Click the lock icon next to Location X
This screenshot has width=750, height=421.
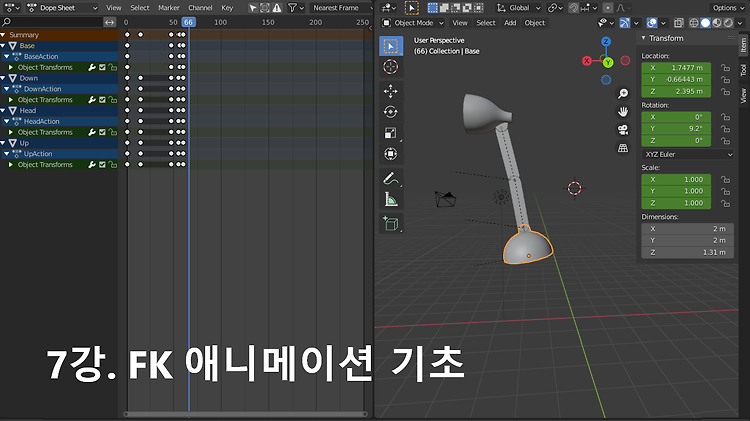pos(725,68)
